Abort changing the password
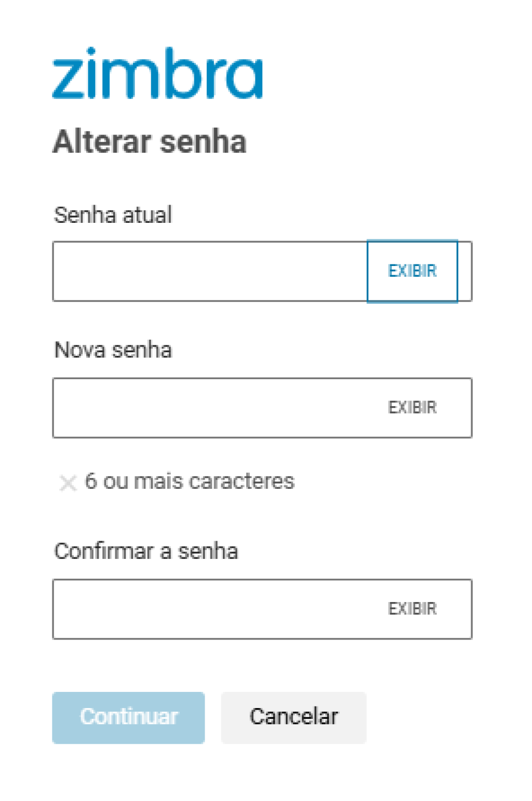 [294, 717]
